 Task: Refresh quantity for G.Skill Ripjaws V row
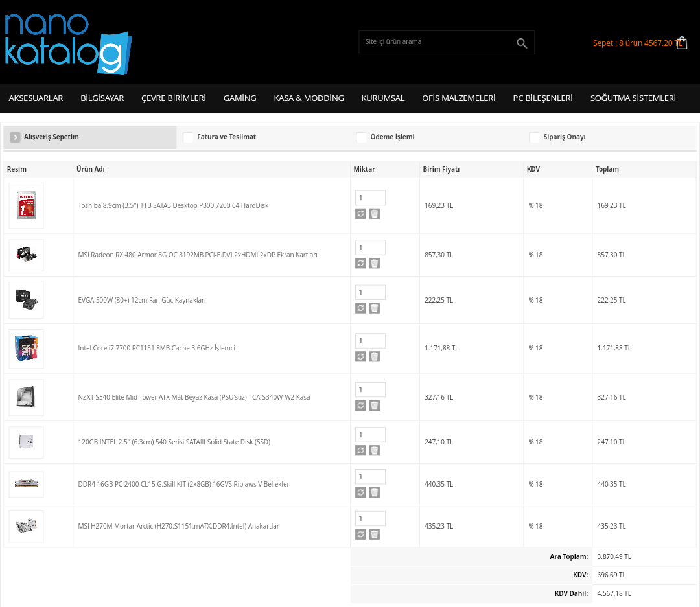pyautogui.click(x=360, y=492)
